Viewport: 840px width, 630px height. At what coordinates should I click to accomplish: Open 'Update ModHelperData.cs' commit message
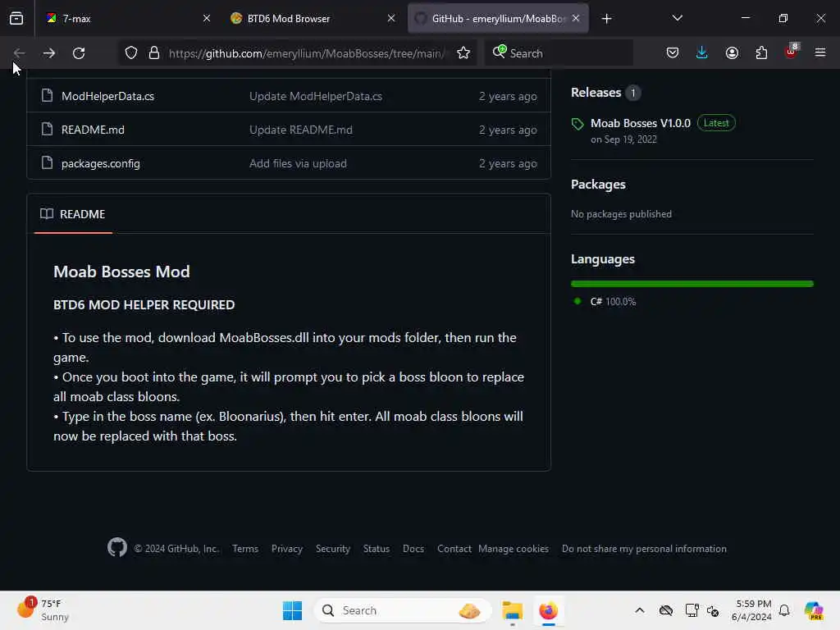point(316,97)
